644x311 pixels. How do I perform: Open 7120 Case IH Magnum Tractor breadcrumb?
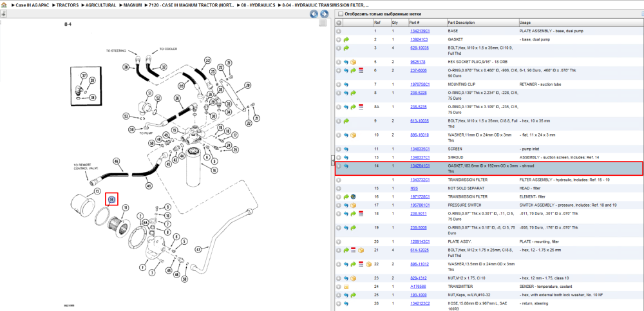coord(192,5)
